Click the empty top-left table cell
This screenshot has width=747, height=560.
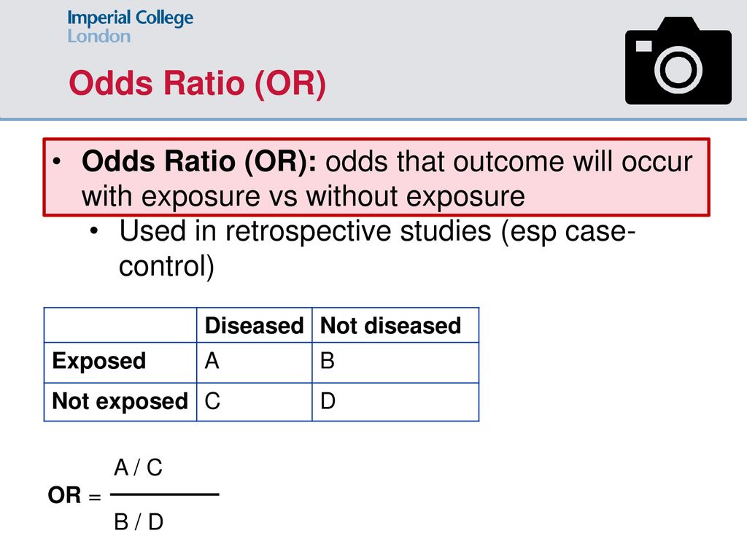point(120,325)
